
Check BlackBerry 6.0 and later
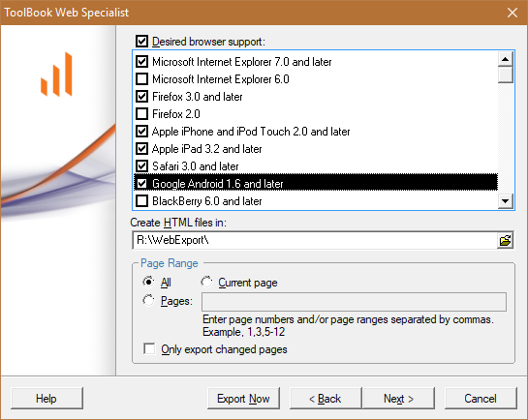coord(141,201)
